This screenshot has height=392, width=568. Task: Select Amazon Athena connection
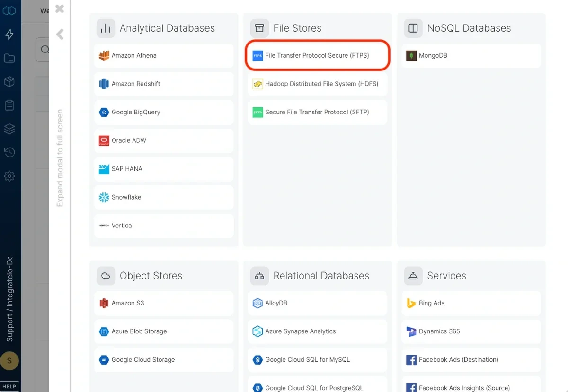[164, 55]
